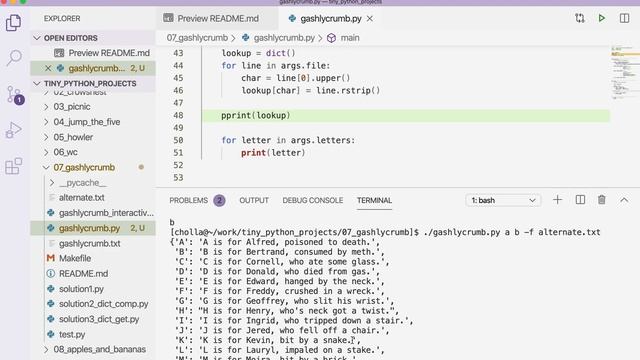Click the problems count badge showing 2
The width and height of the screenshot is (640, 360).
click(x=219, y=200)
